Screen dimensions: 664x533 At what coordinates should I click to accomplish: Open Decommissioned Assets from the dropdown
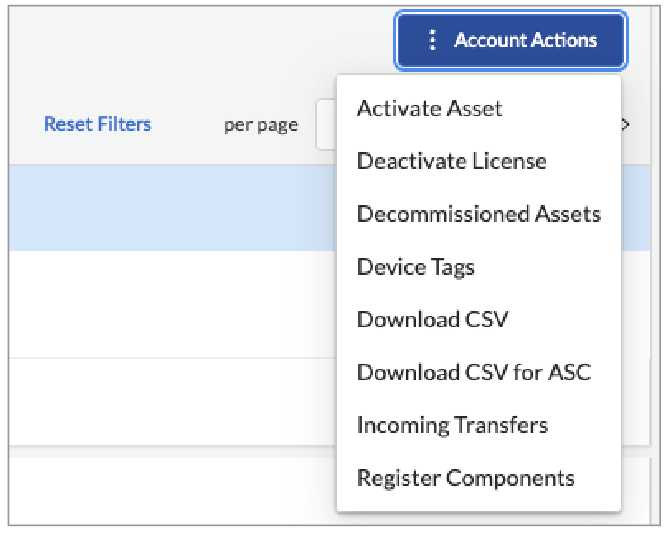[478, 214]
